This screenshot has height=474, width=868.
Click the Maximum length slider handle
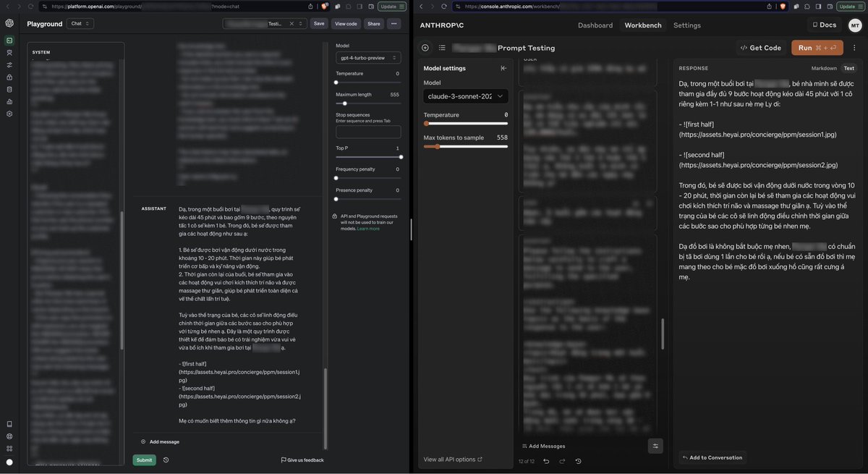click(345, 103)
